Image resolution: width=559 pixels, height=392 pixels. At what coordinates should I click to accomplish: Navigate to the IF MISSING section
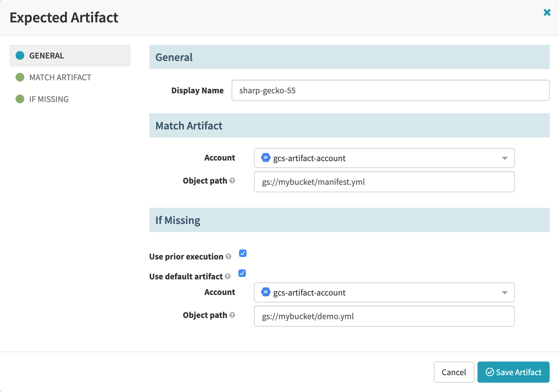point(49,99)
